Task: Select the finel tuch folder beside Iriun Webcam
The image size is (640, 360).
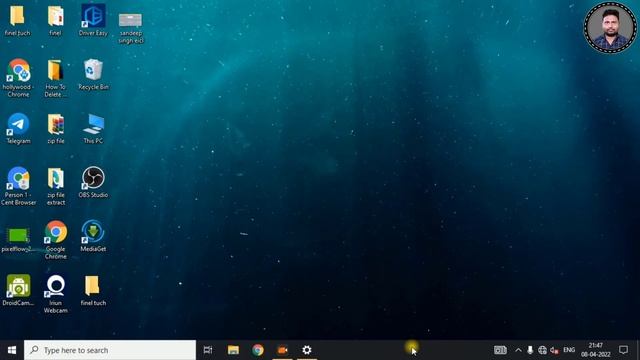Action: coord(92,286)
